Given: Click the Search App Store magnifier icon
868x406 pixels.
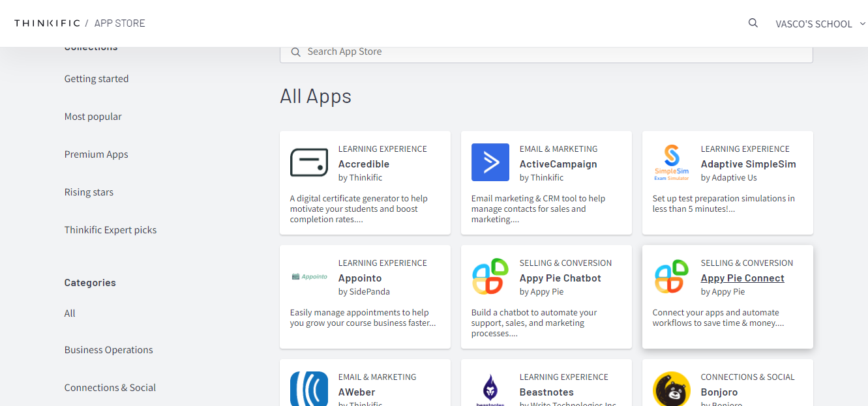Looking at the screenshot, I should tap(296, 52).
